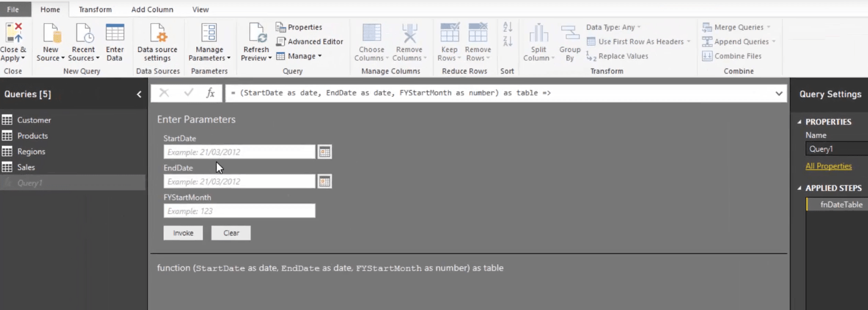Click Enter Data table icon
This screenshot has height=310, width=868.
[x=115, y=32]
